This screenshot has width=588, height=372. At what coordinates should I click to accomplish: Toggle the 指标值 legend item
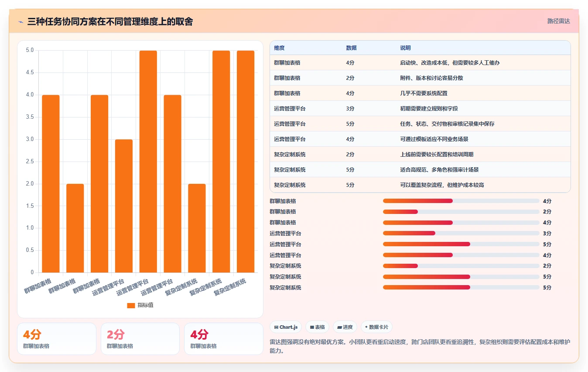[140, 305]
